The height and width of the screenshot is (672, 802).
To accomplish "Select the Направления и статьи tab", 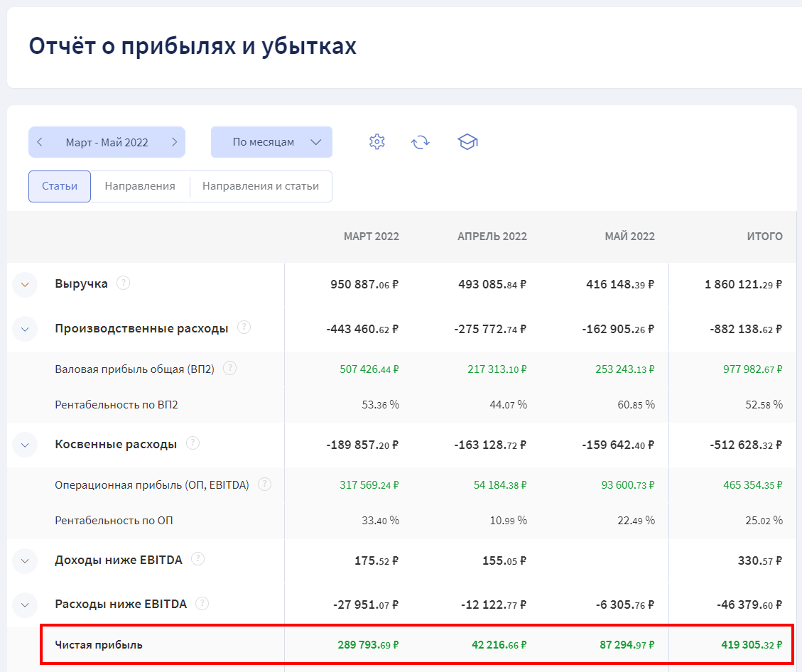I will 261,186.
